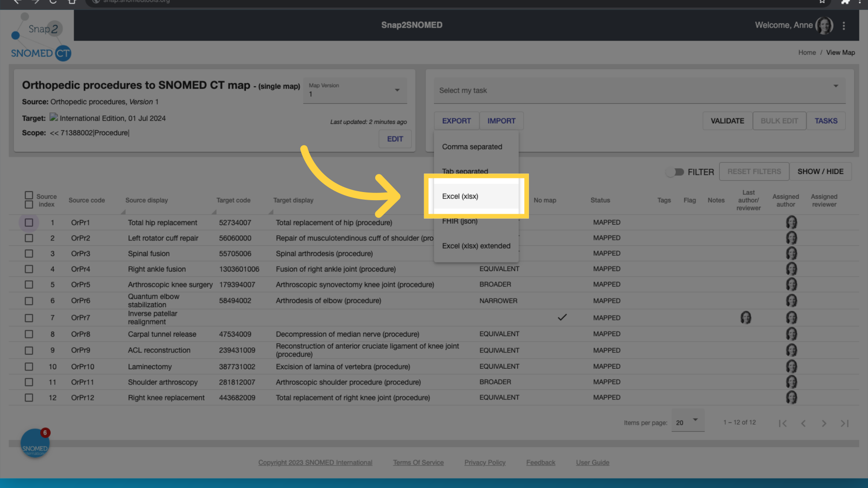Image resolution: width=868 pixels, height=488 pixels.
Task: Open Anne's user avatar in header
Action: click(x=824, y=25)
